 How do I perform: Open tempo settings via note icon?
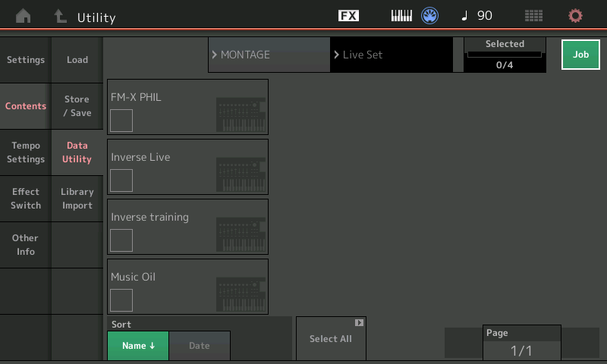click(x=465, y=16)
